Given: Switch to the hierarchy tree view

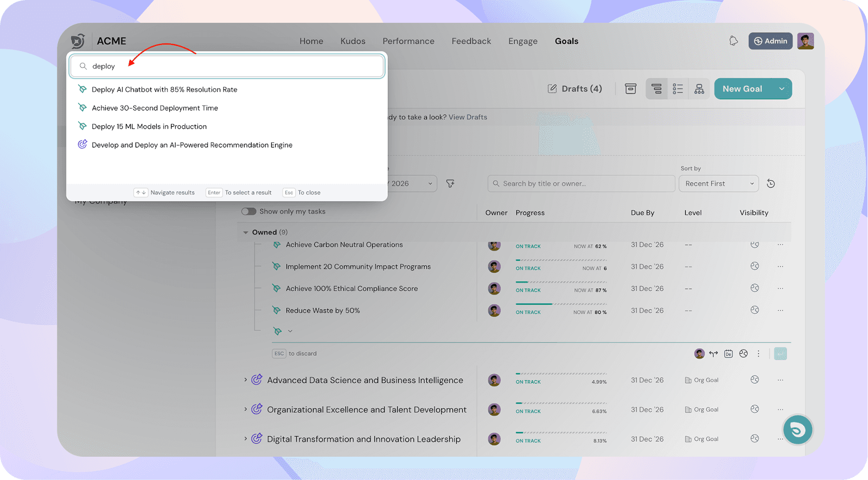Looking at the screenshot, I should [x=656, y=89].
